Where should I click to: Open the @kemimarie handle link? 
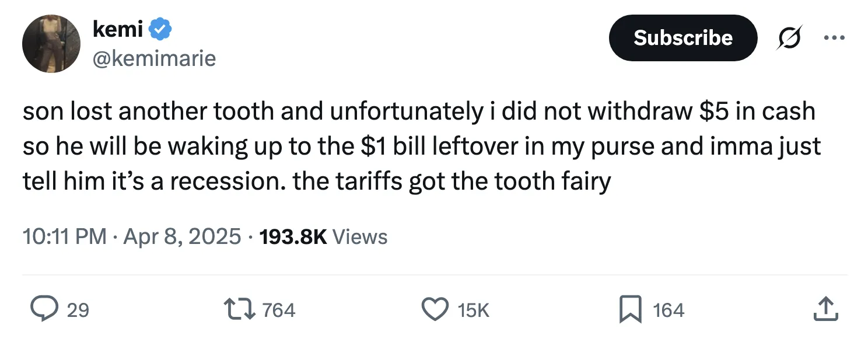(x=154, y=58)
